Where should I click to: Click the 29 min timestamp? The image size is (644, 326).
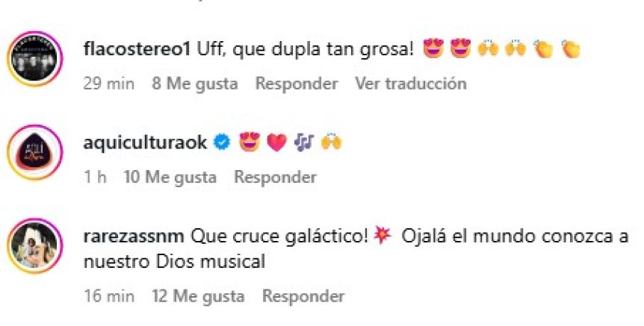(109, 84)
